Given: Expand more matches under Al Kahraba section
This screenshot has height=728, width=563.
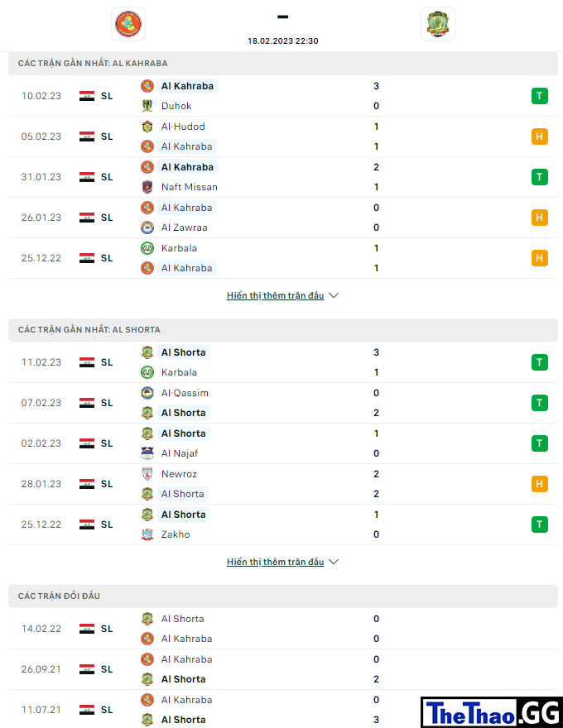Looking at the screenshot, I should (x=275, y=296).
